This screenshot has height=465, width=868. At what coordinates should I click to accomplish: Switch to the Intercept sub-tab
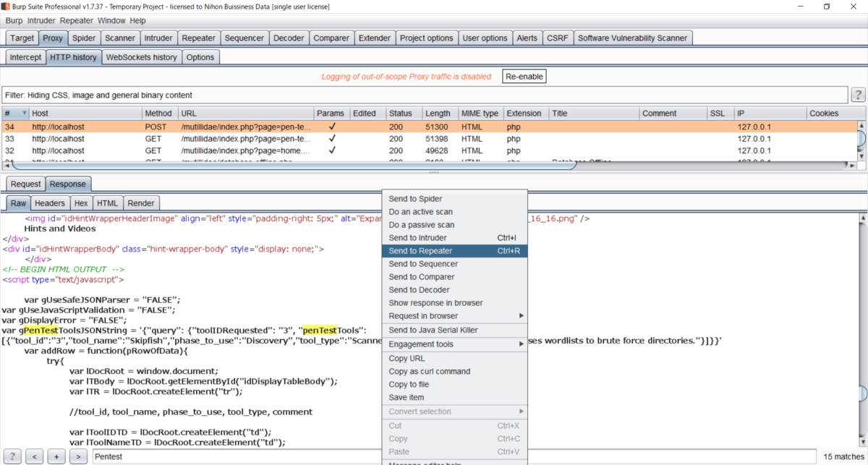coord(25,57)
